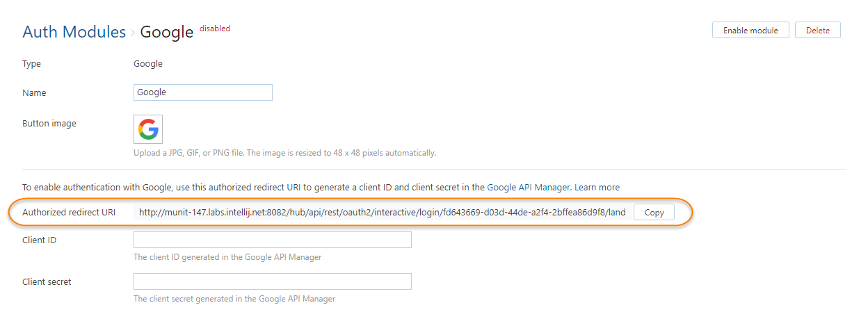
Task: Focus the Client secret input box
Action: (272, 281)
